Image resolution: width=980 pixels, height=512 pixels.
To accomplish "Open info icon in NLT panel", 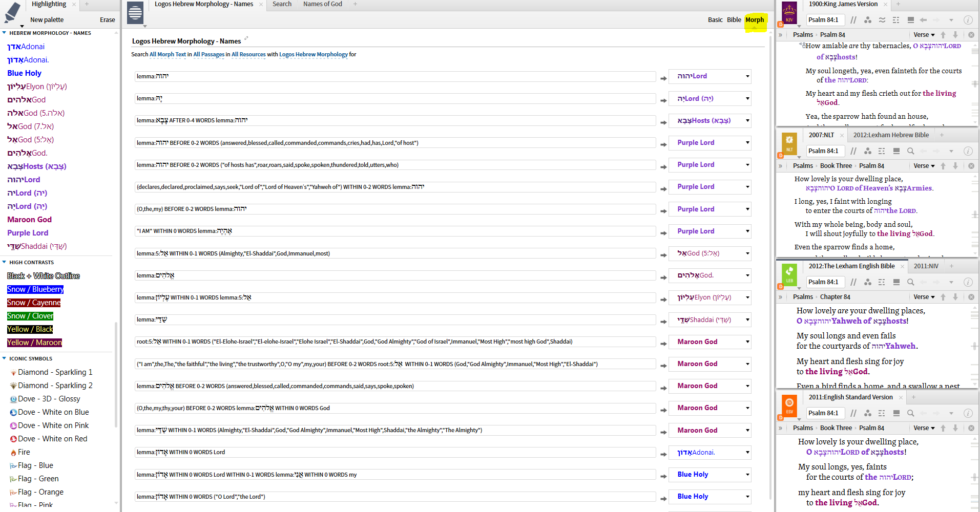I will (x=968, y=151).
